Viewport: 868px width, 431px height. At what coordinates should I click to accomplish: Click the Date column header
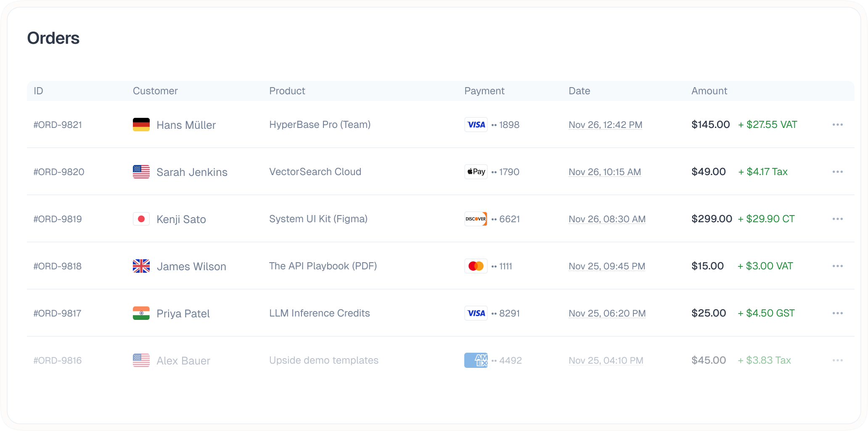579,91
